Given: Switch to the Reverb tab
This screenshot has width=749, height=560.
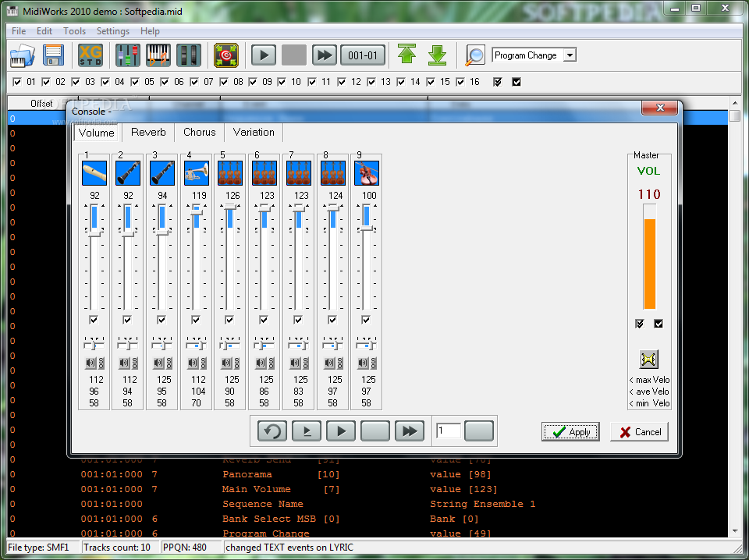Looking at the screenshot, I should tap(148, 133).
